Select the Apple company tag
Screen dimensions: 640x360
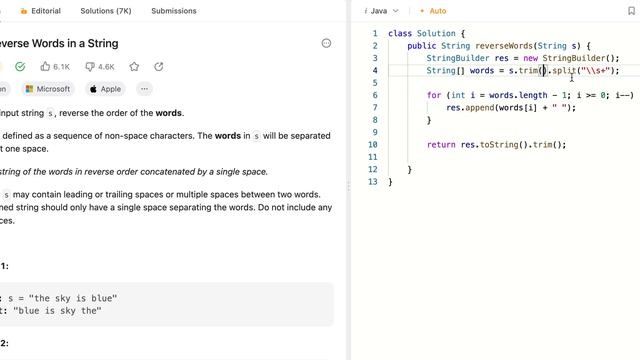(105, 89)
